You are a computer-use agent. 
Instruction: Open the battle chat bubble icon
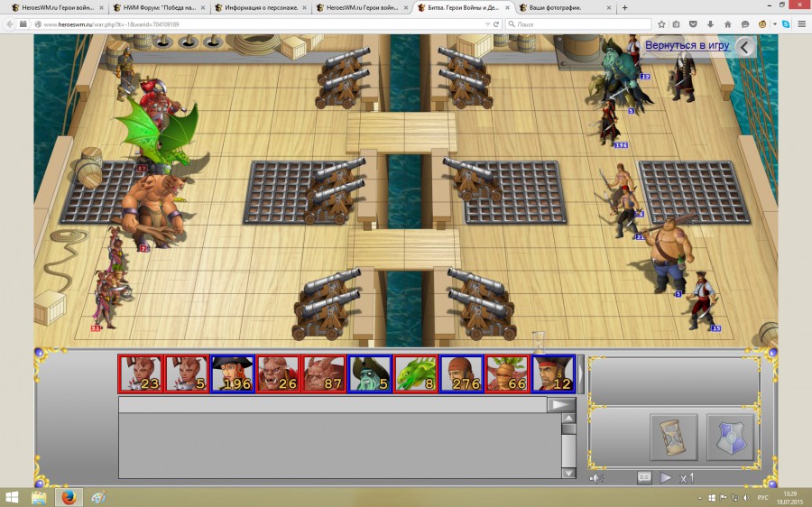(x=643, y=477)
